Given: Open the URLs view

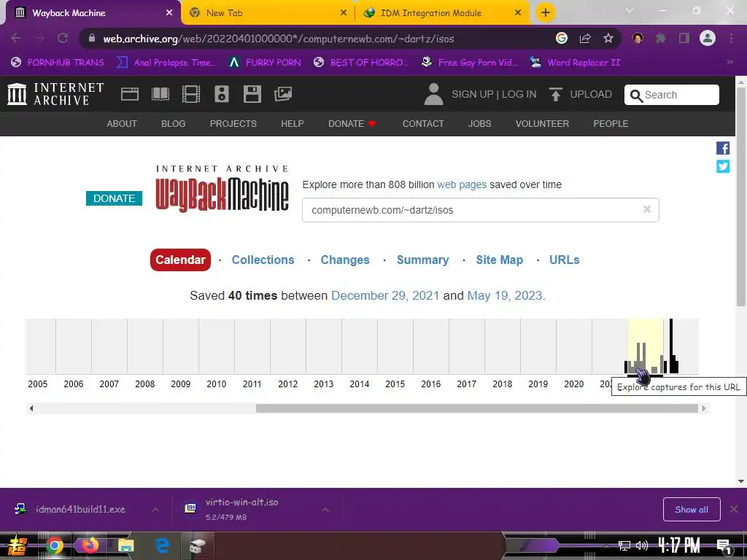Looking at the screenshot, I should [x=564, y=260].
